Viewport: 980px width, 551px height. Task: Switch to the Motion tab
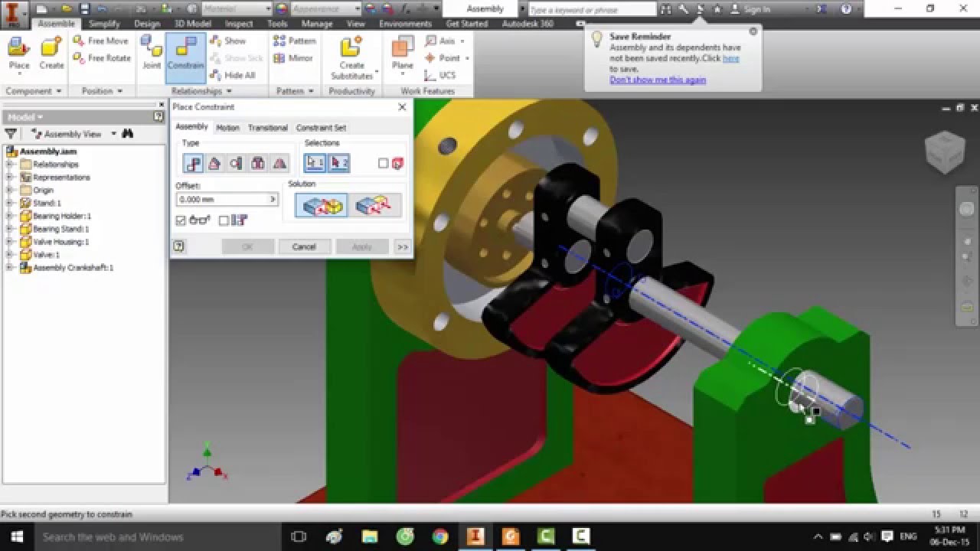pos(227,128)
